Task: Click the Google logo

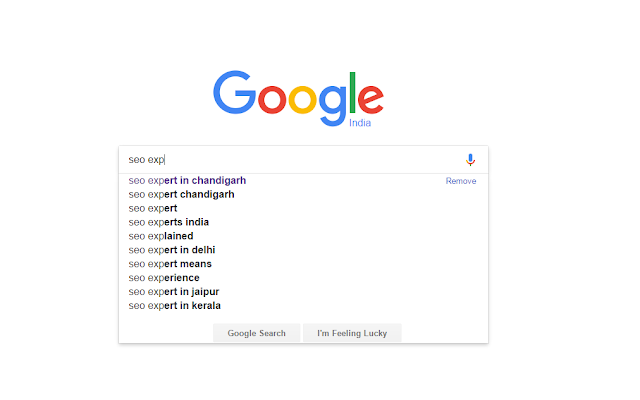Action: click(x=298, y=98)
